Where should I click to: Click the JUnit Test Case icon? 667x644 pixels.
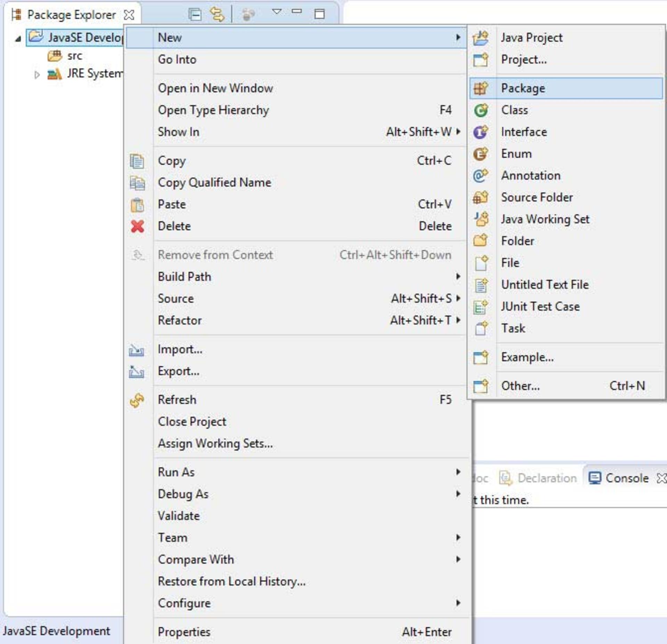(481, 307)
